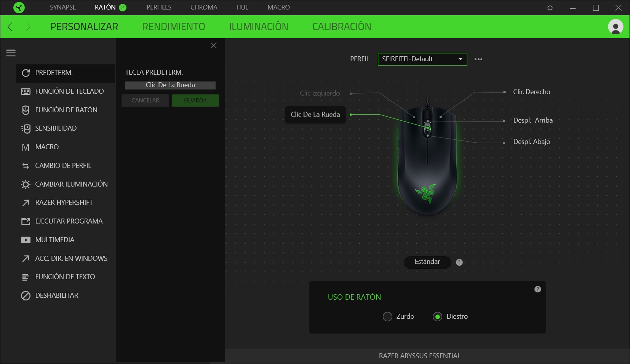Click help icon next to Estándar
This screenshot has width=630, height=364.
[459, 262]
